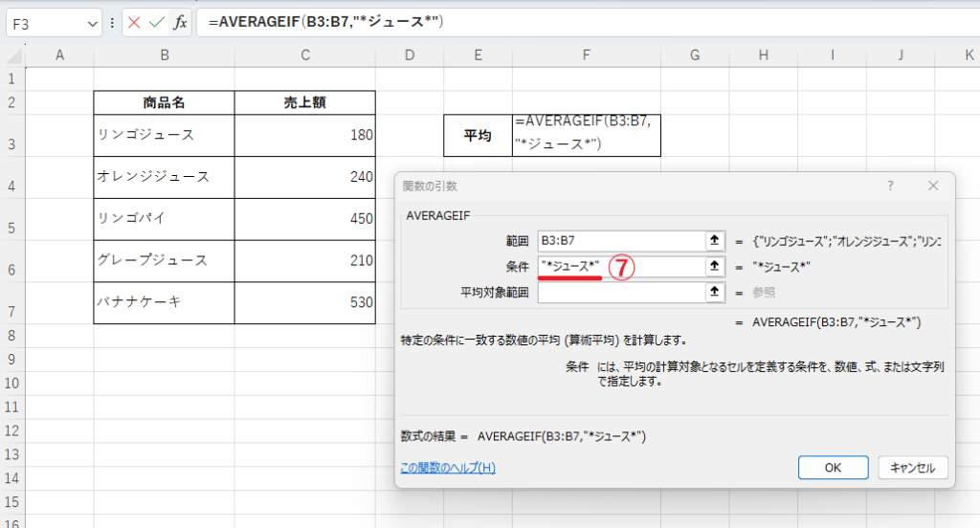
Task: Open the この関数のヘルプ(H) link
Action: (x=448, y=468)
